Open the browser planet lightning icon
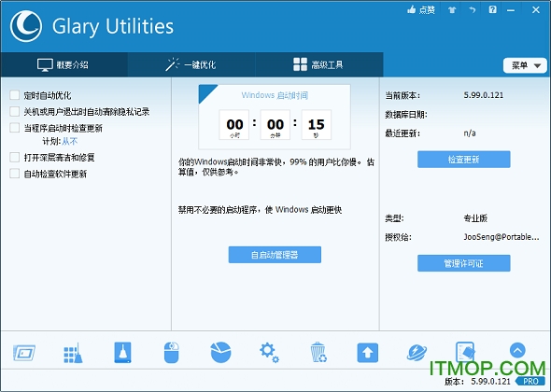Viewport: 551px width, 392px height. point(417,353)
